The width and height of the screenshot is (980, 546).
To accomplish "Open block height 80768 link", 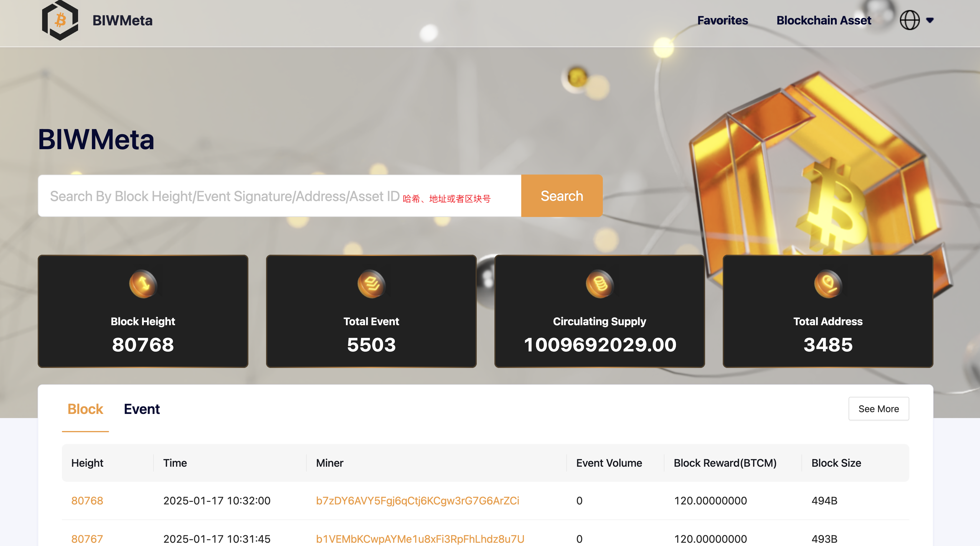I will (x=87, y=501).
